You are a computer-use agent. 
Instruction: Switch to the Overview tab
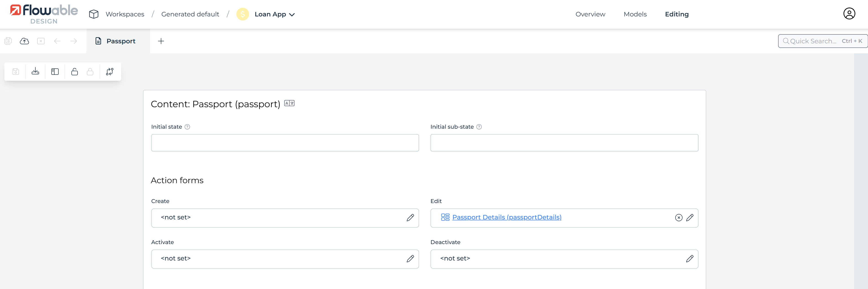click(x=590, y=14)
